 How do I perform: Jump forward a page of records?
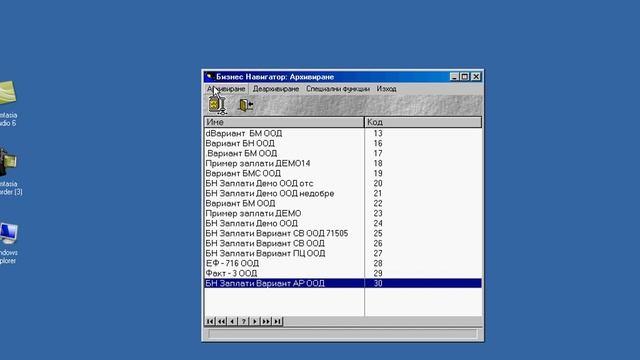(x=266, y=321)
